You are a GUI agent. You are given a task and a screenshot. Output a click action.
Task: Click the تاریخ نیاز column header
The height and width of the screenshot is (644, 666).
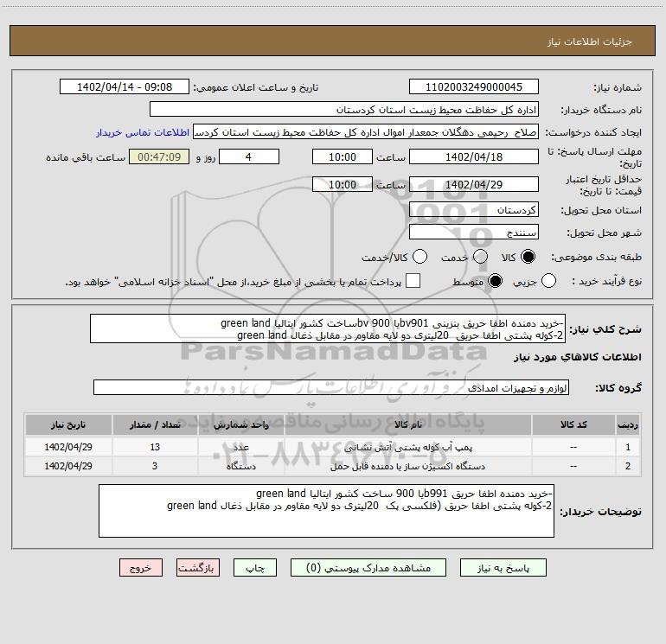coord(68,424)
